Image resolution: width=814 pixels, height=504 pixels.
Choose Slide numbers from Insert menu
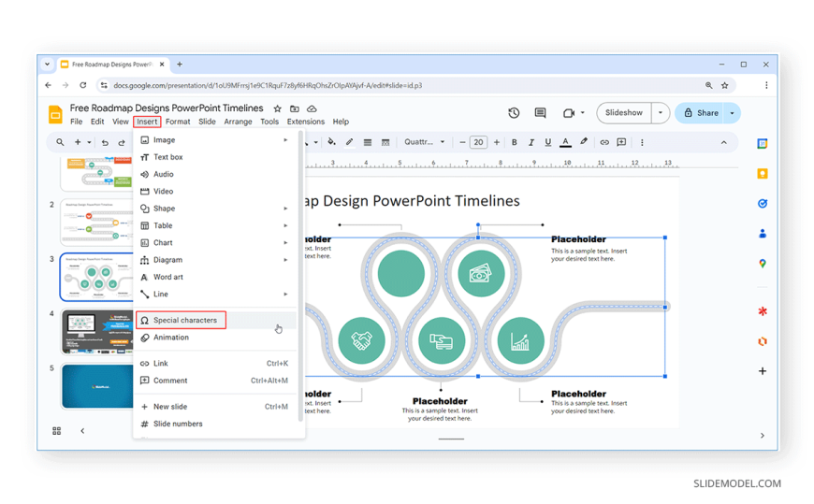[x=214, y=424]
